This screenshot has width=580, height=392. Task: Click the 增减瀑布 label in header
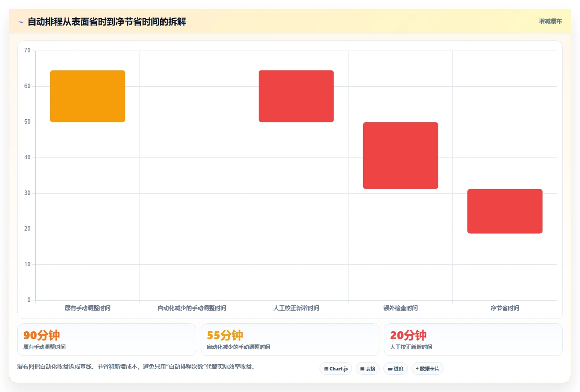(x=550, y=21)
